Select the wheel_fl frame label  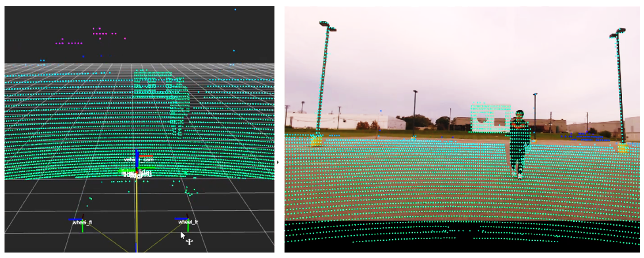[x=82, y=223]
